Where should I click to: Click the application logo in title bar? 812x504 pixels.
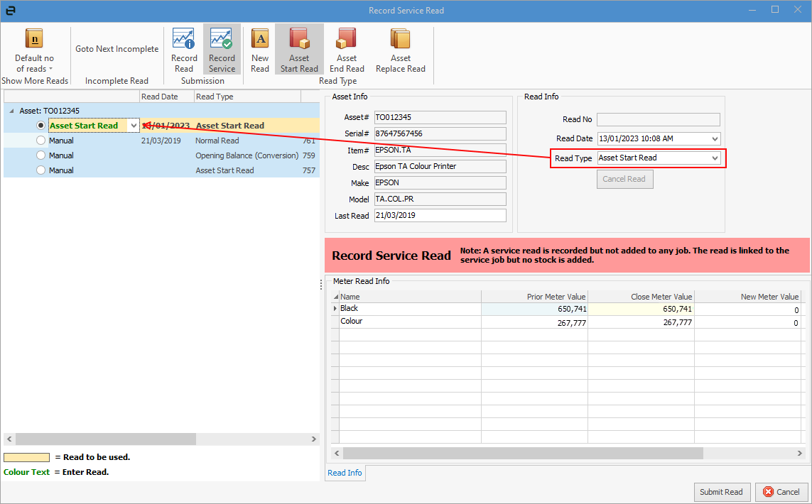coord(10,10)
